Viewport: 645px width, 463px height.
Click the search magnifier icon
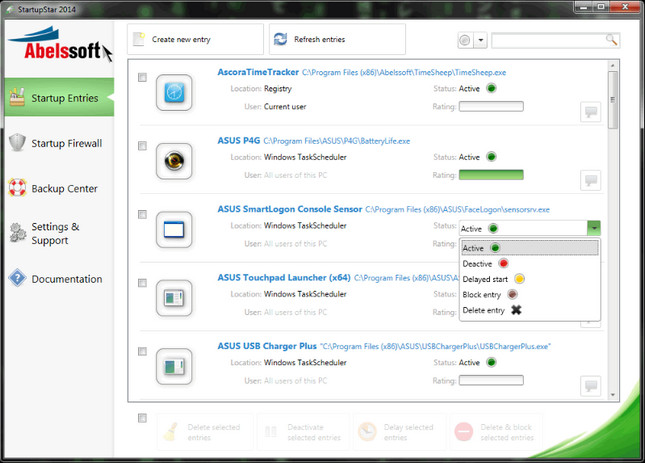pos(612,41)
